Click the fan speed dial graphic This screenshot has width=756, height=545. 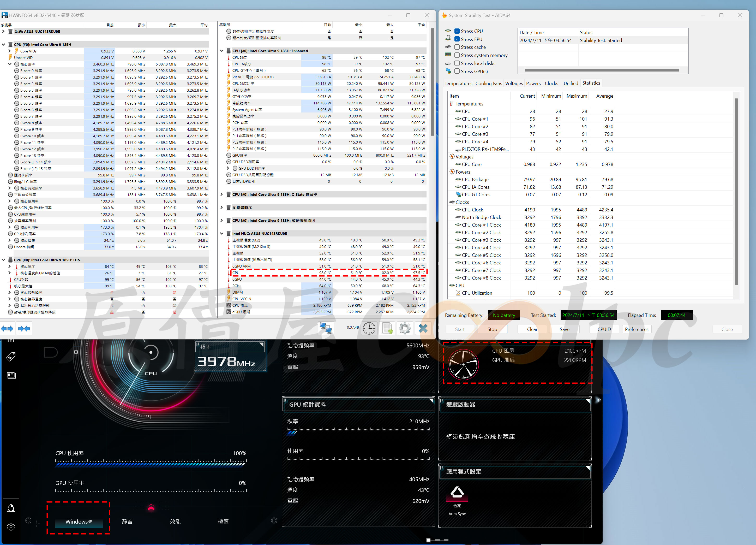click(463, 364)
